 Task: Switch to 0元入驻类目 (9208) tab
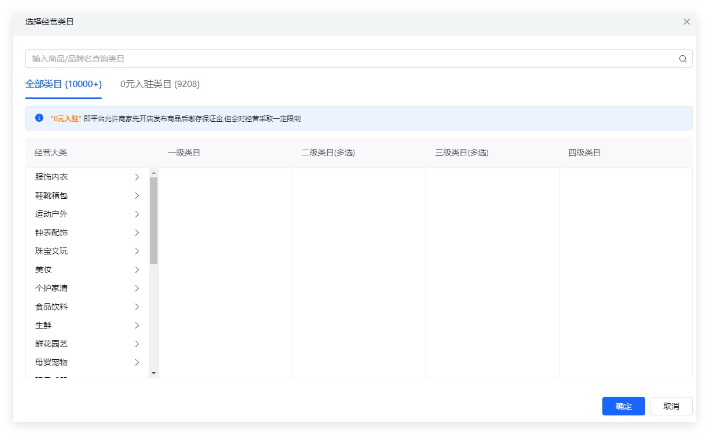point(160,84)
